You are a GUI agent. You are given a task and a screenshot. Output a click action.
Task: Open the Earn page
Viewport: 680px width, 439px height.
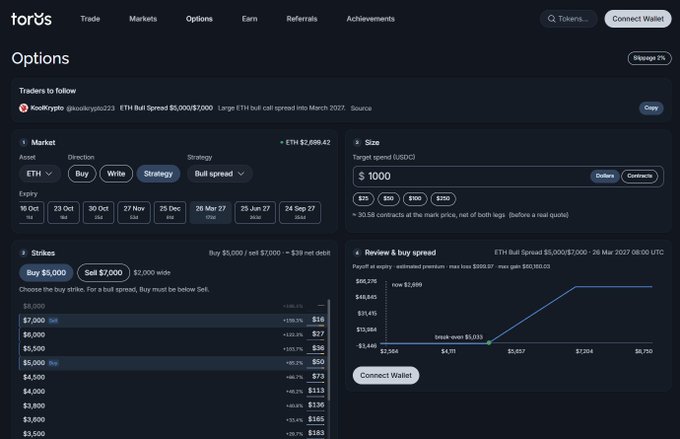(249, 19)
